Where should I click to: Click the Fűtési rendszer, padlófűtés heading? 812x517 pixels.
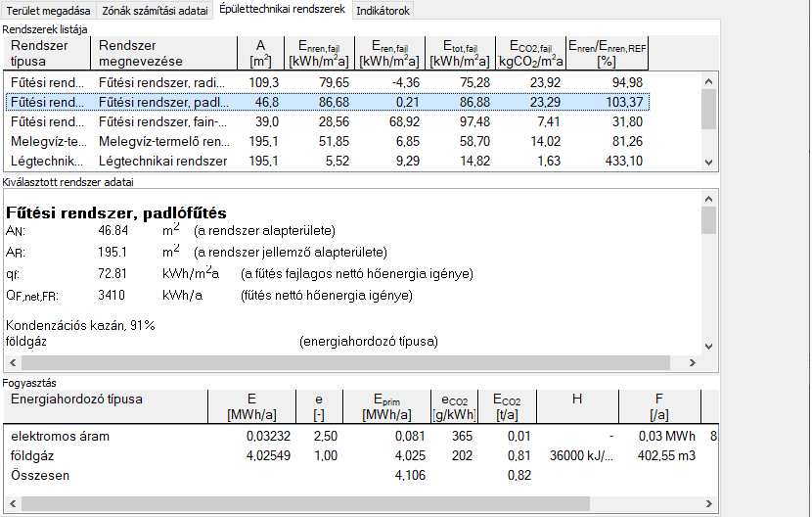click(x=116, y=213)
